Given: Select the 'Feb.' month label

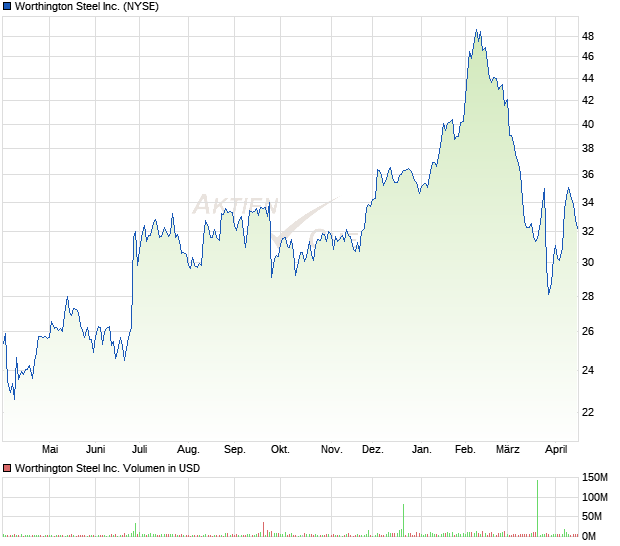Looking at the screenshot, I should tap(465, 450).
